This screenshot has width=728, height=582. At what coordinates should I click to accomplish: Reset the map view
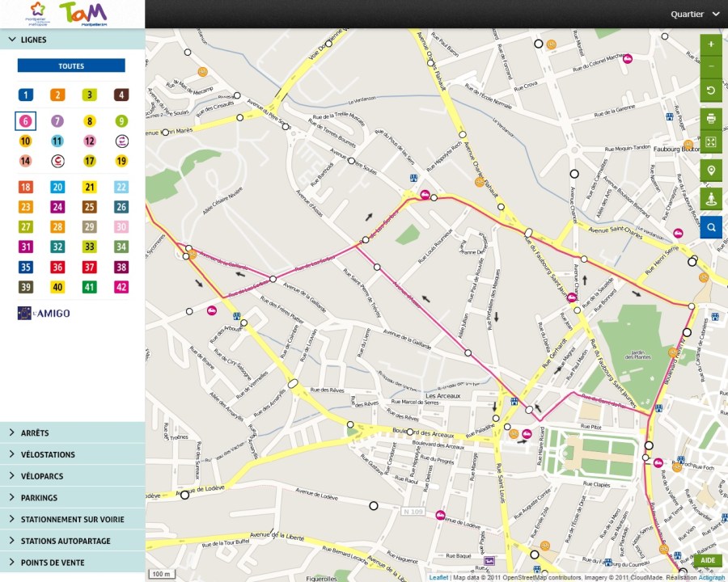point(711,91)
